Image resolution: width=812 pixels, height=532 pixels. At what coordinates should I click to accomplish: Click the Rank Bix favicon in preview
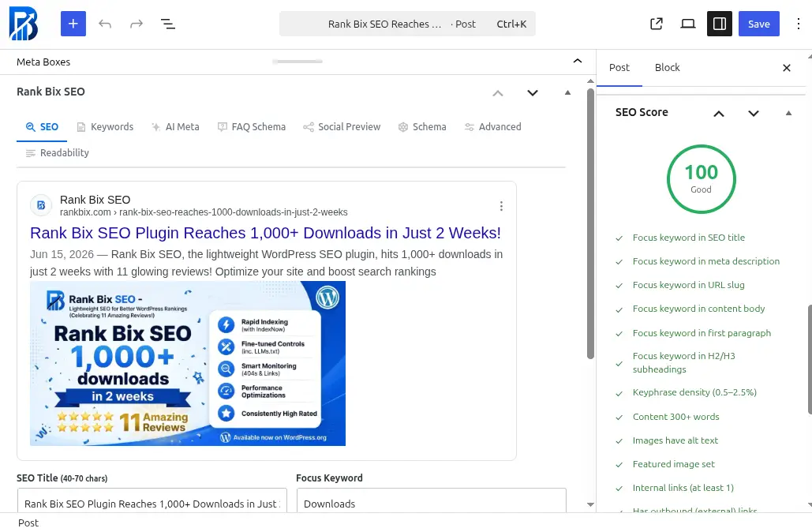click(41, 205)
